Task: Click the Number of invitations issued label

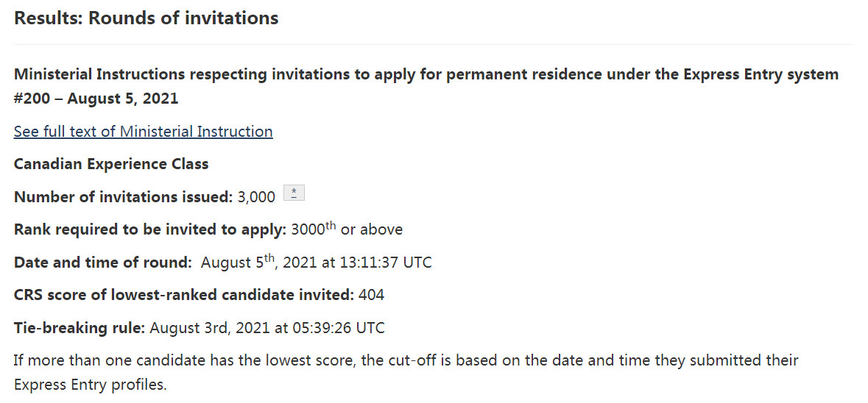Action: tap(123, 196)
